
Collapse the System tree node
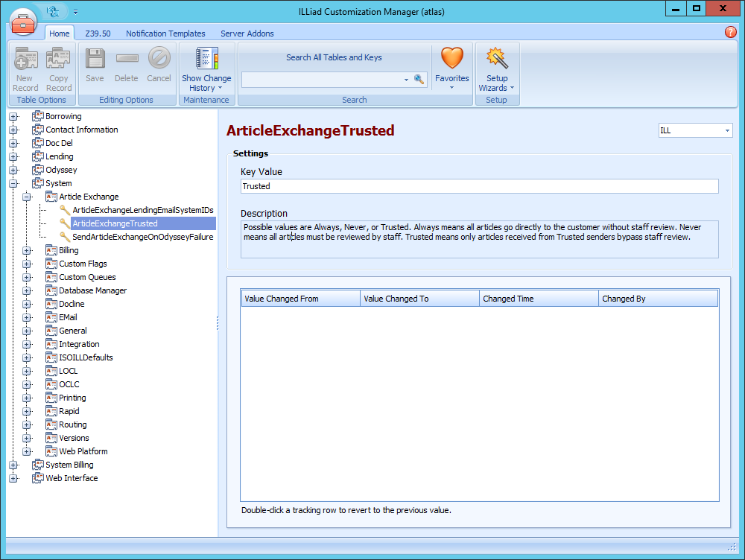(13, 183)
